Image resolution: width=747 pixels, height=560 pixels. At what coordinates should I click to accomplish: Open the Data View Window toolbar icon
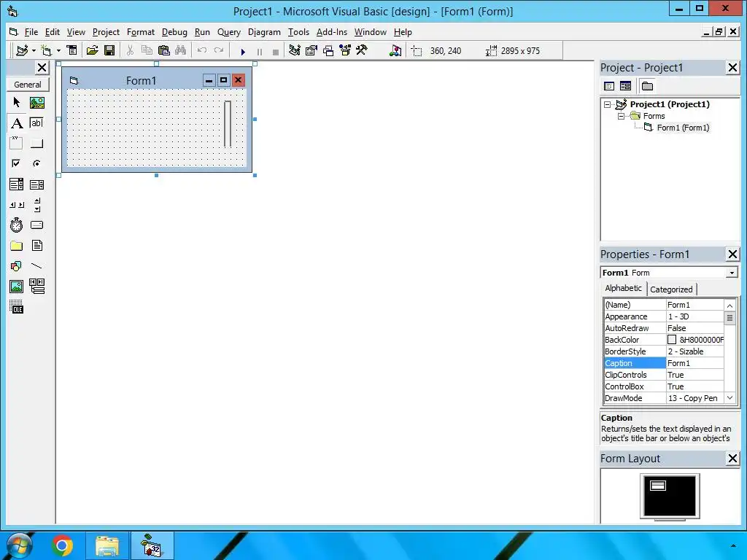[395, 50]
